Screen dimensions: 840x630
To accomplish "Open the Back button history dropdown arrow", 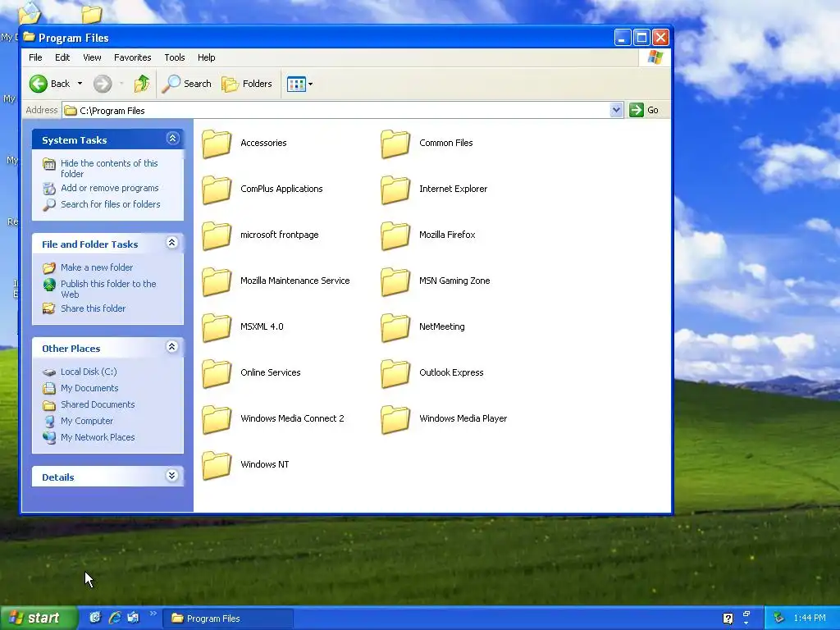I will pos(80,84).
